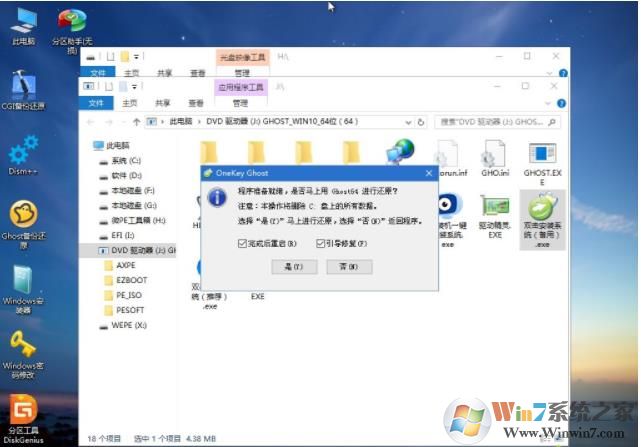Launch the Ghost备份还原 desktop icon
The image size is (641, 447).
point(23,217)
